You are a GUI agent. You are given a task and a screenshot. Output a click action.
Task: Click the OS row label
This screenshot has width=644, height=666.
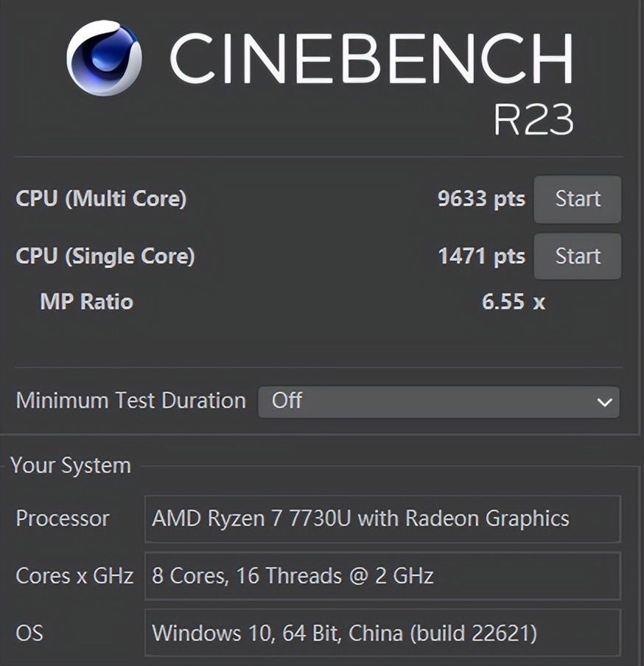(29, 633)
